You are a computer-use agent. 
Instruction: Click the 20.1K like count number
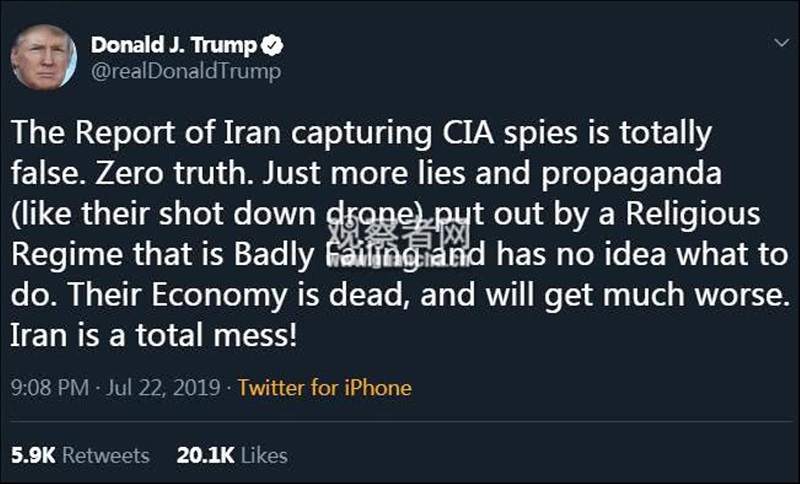coord(205,455)
